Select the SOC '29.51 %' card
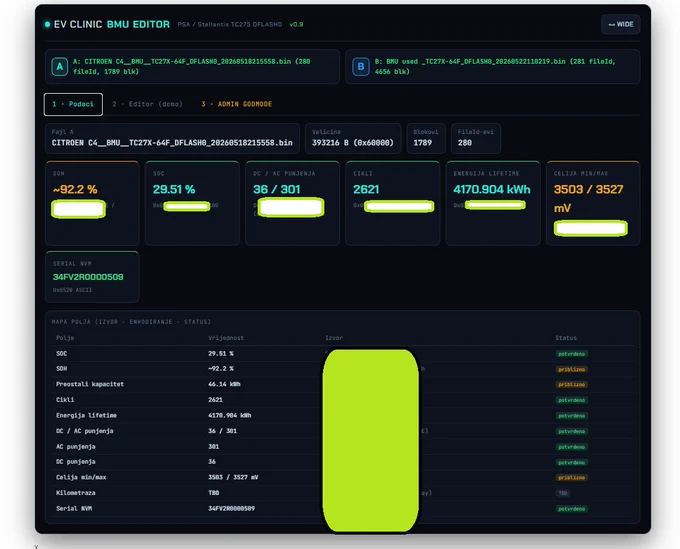680x549 pixels. coord(192,203)
